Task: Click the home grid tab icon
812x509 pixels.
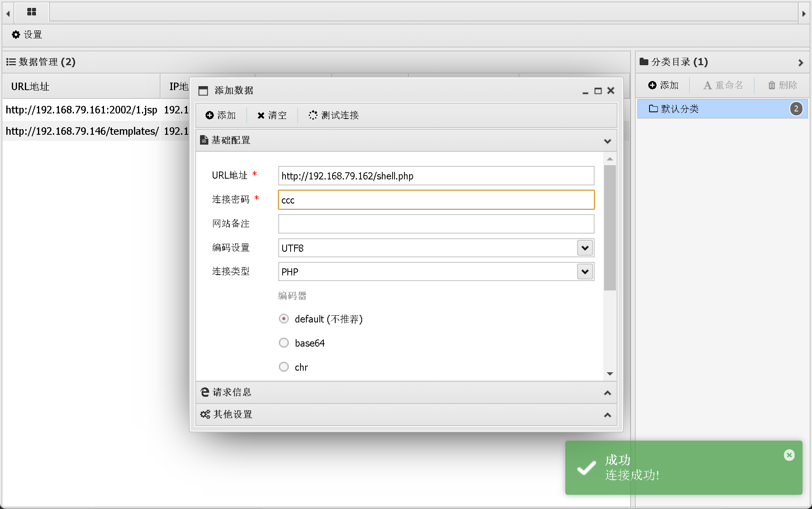Action: click(32, 12)
